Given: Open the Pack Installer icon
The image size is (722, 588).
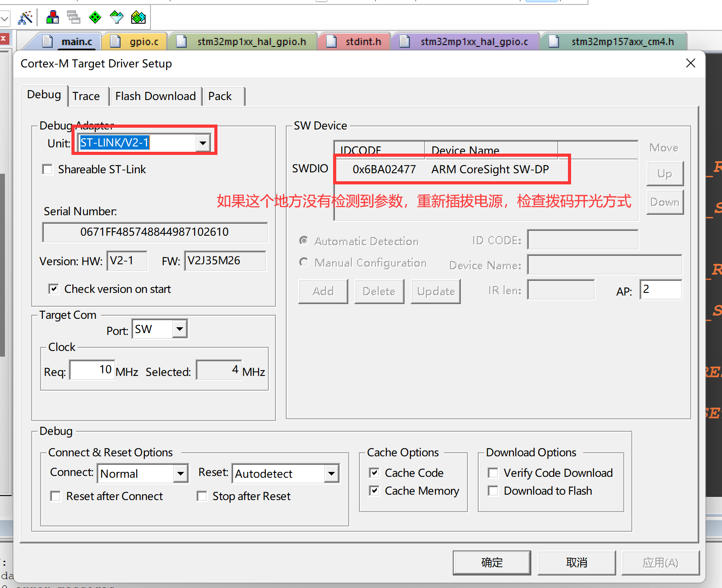Looking at the screenshot, I should (138, 17).
